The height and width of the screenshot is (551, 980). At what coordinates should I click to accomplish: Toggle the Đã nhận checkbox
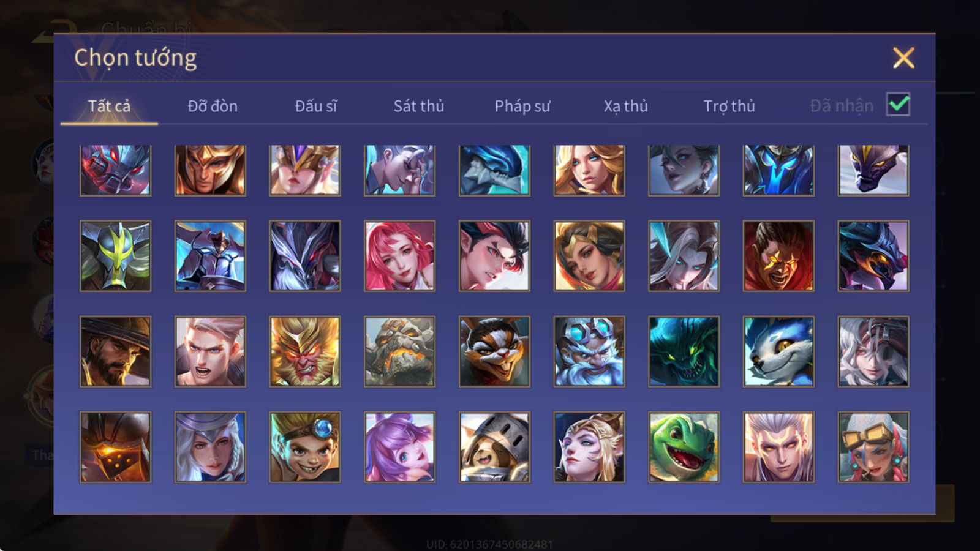898,105
